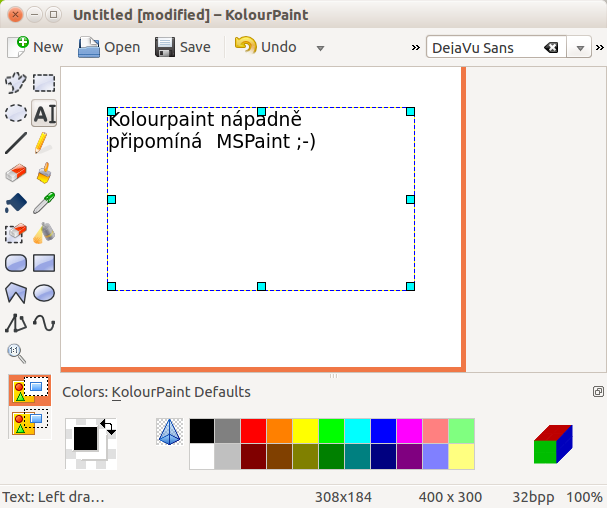Pick the white palette color

(x=202, y=457)
